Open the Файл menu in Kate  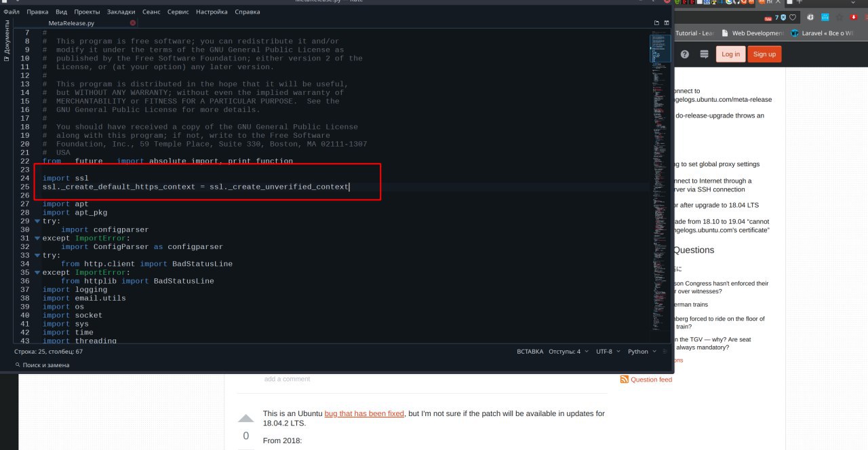(x=11, y=12)
